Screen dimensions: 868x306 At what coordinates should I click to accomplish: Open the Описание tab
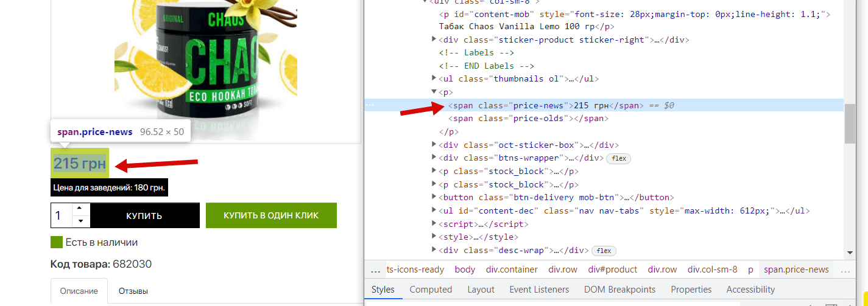(79, 291)
